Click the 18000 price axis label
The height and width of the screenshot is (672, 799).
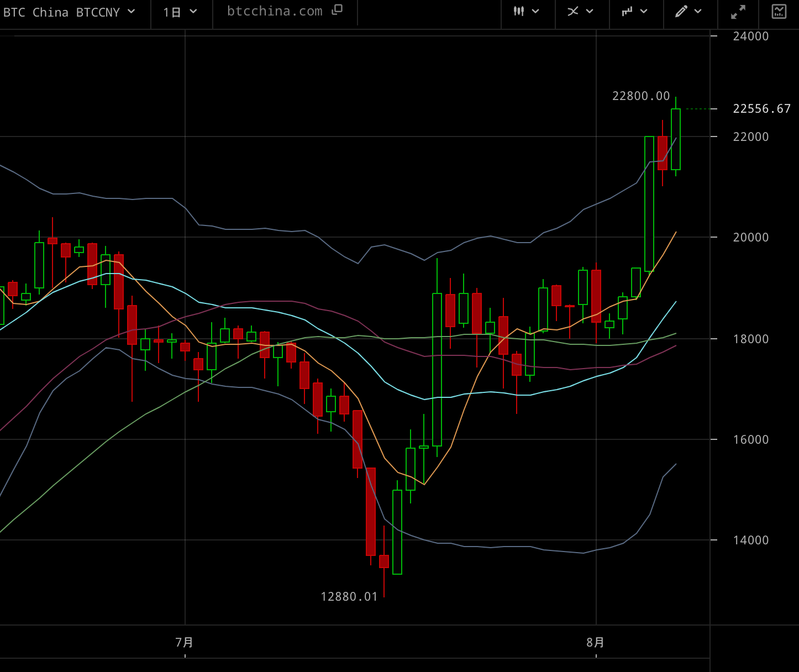pyautogui.click(x=751, y=339)
